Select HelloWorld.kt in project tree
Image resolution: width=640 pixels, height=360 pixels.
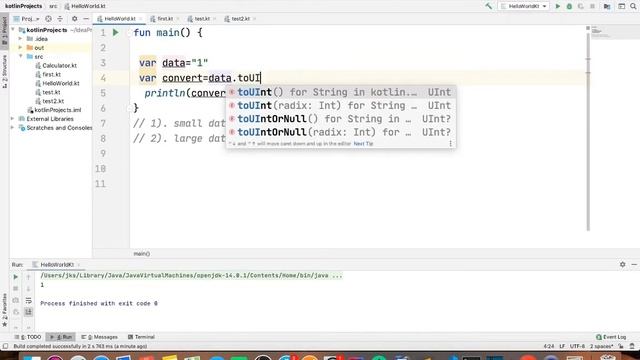click(57, 83)
